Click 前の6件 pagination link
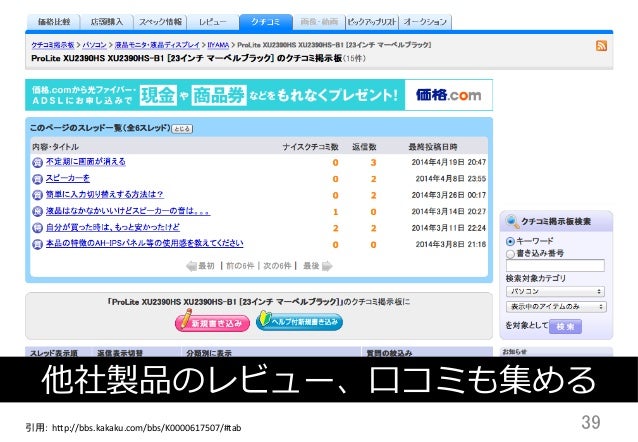 (240, 266)
